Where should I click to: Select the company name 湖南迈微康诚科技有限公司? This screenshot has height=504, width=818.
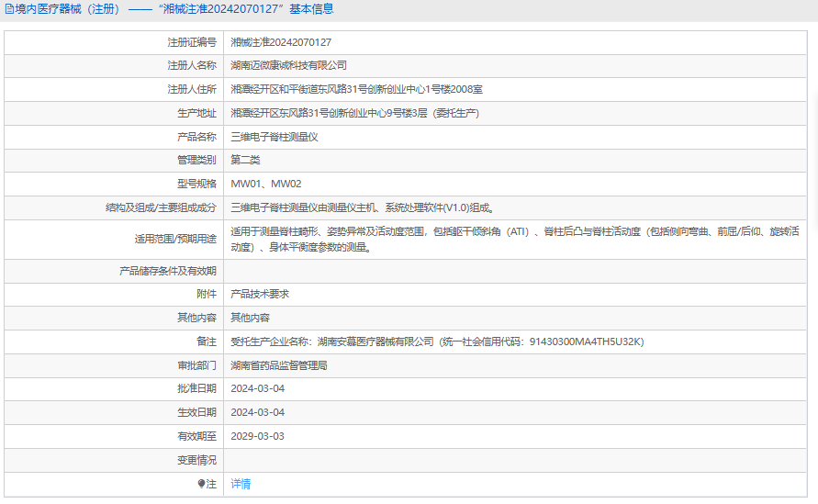point(289,66)
